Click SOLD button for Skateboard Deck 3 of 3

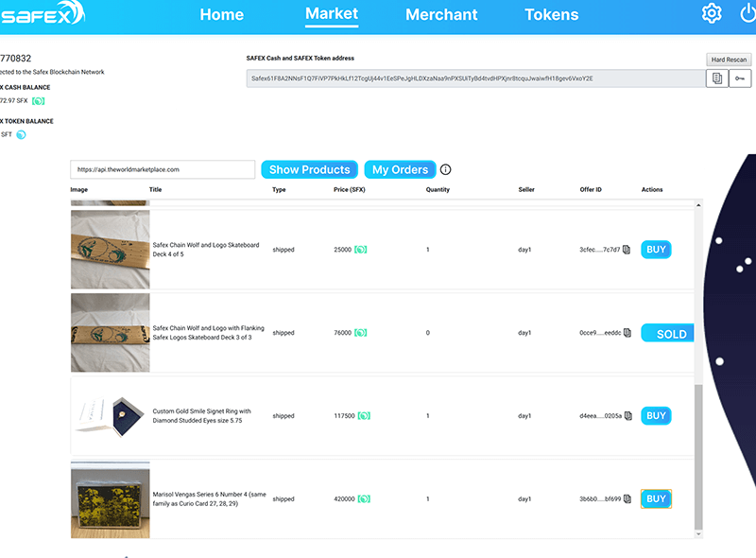pos(667,333)
